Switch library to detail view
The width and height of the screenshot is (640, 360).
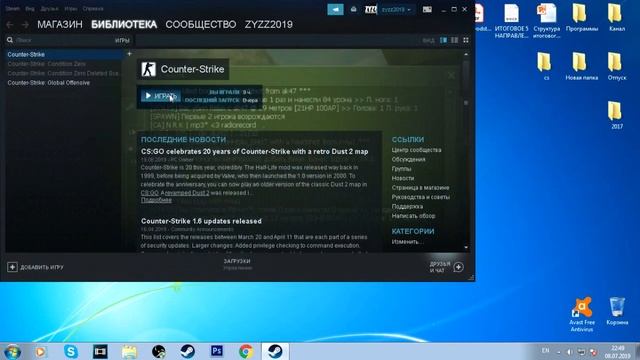coord(443,40)
